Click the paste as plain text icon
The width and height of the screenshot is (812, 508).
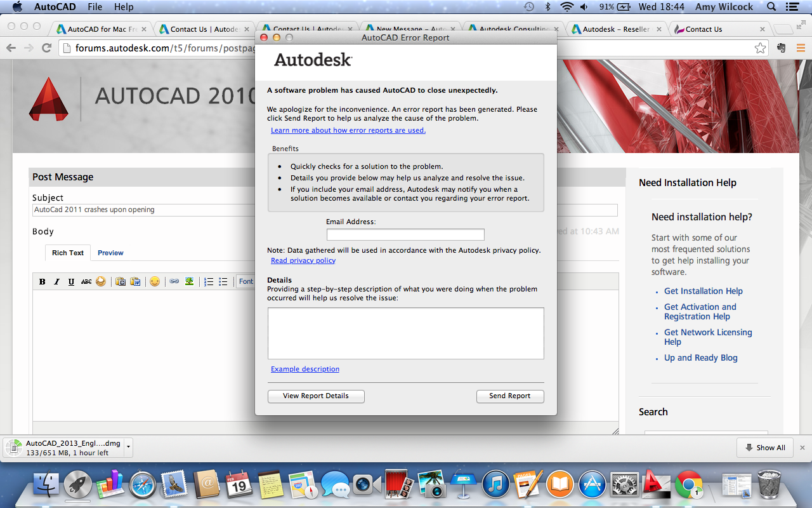click(121, 281)
